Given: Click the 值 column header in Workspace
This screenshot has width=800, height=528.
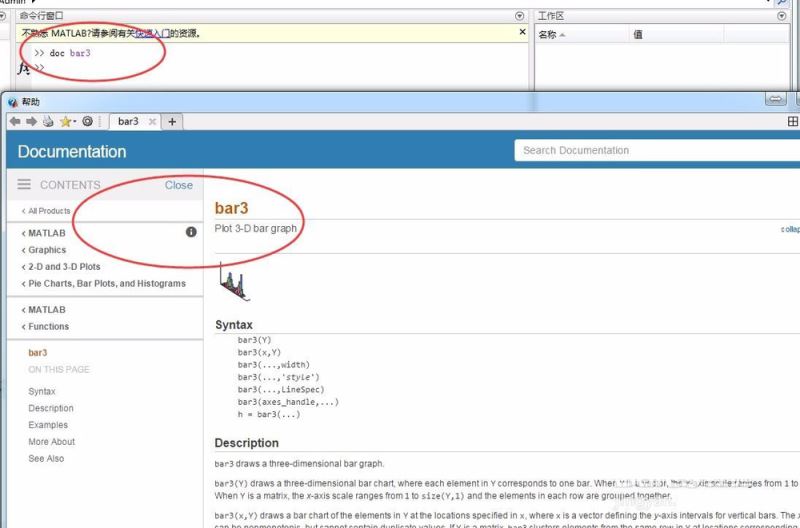Looking at the screenshot, I should pyautogui.click(x=676, y=35).
